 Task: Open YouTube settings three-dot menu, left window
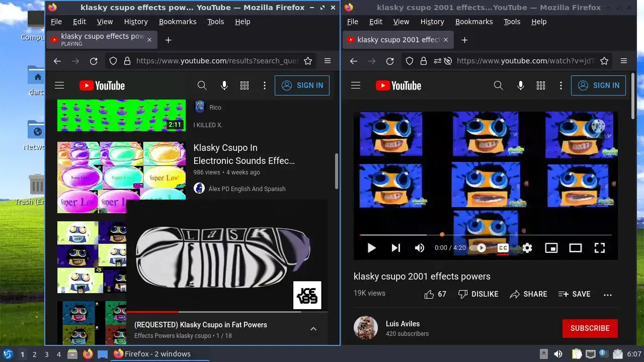265,85
